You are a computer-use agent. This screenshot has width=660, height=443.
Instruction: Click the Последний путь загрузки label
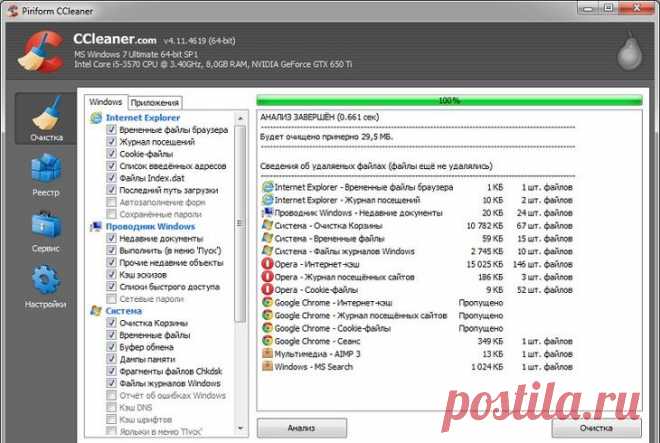coord(168,190)
